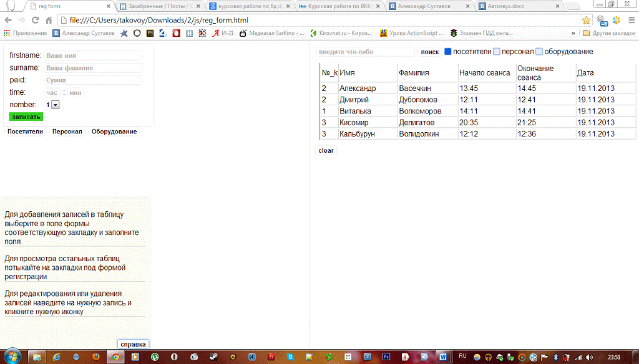
Task: Bookmark this page with the star icon
Action: click(x=586, y=20)
